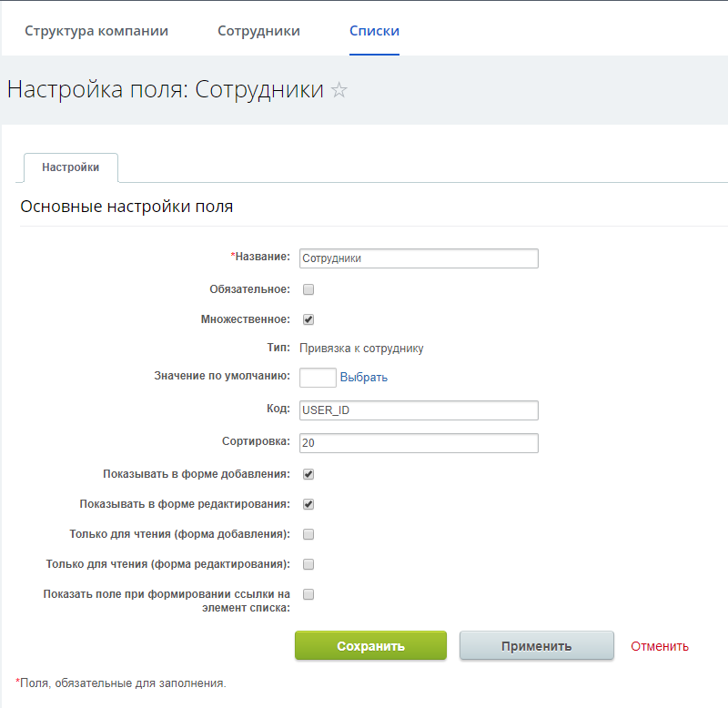Uncheck the Множественное checkbox
This screenshot has width=728, height=708.
pos(308,319)
